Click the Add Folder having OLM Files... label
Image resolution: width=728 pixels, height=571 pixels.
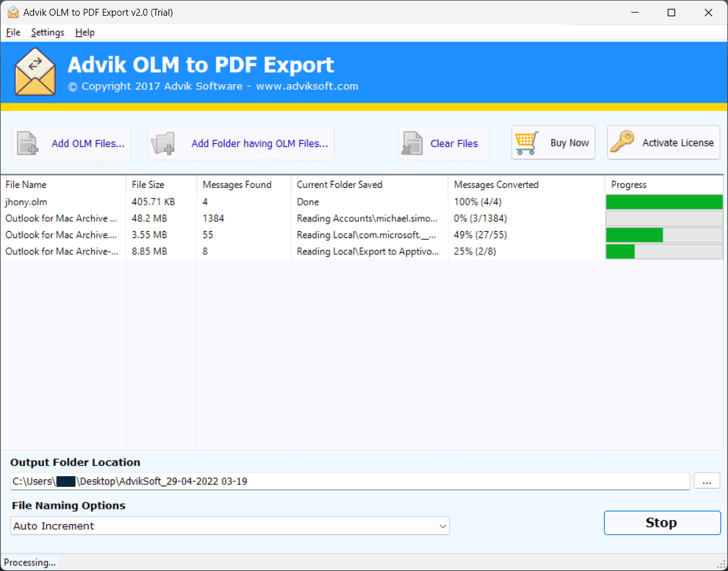(260, 143)
